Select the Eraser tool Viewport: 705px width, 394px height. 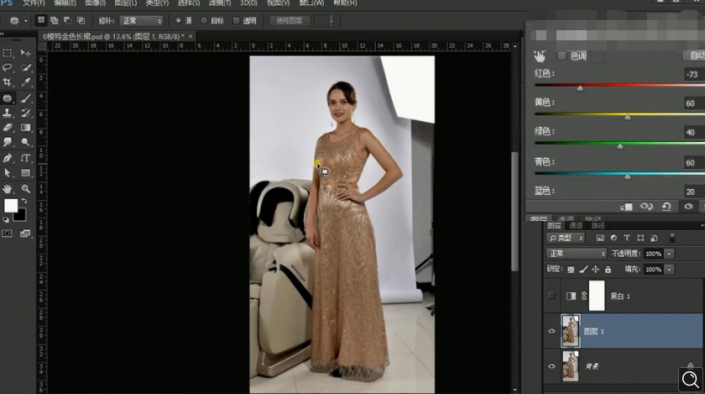pos(7,128)
